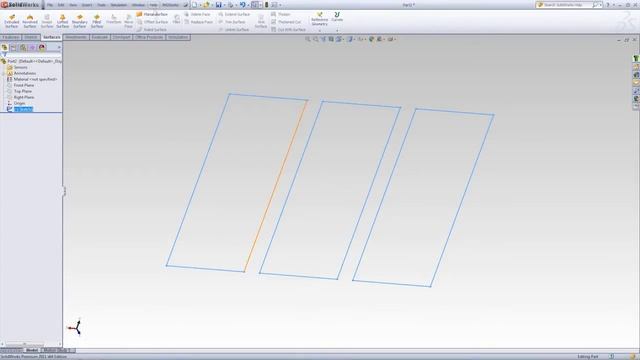The image size is (640, 360).
Task: Click the Replace Face tool
Action: coord(198,22)
